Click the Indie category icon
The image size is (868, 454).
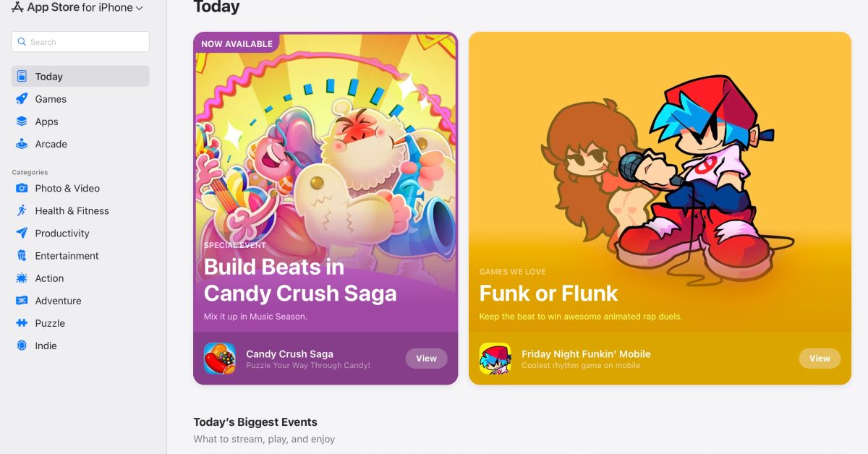point(22,346)
